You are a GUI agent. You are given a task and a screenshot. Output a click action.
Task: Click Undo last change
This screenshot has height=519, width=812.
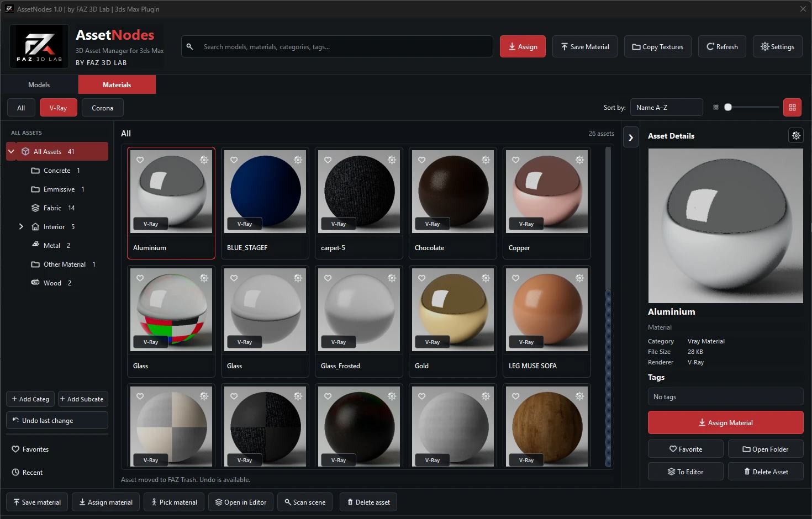[x=57, y=420]
